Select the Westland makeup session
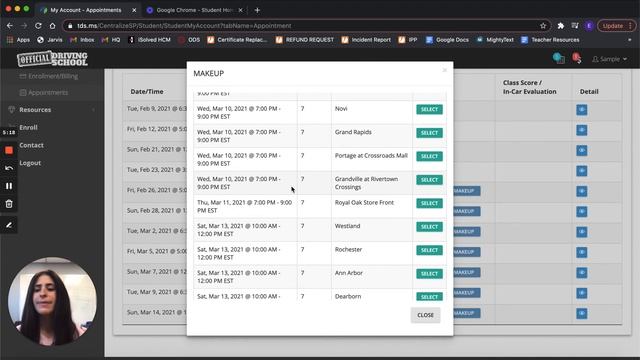The height and width of the screenshot is (360, 640). point(429,227)
